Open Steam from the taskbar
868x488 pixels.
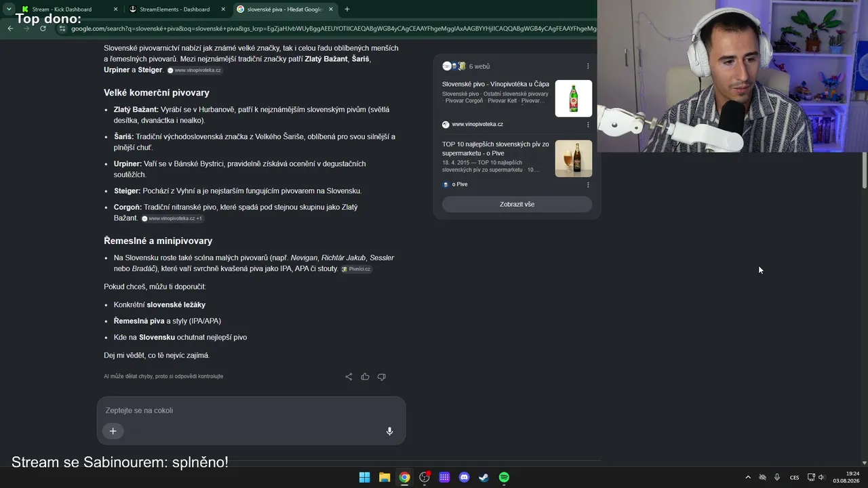(484, 477)
